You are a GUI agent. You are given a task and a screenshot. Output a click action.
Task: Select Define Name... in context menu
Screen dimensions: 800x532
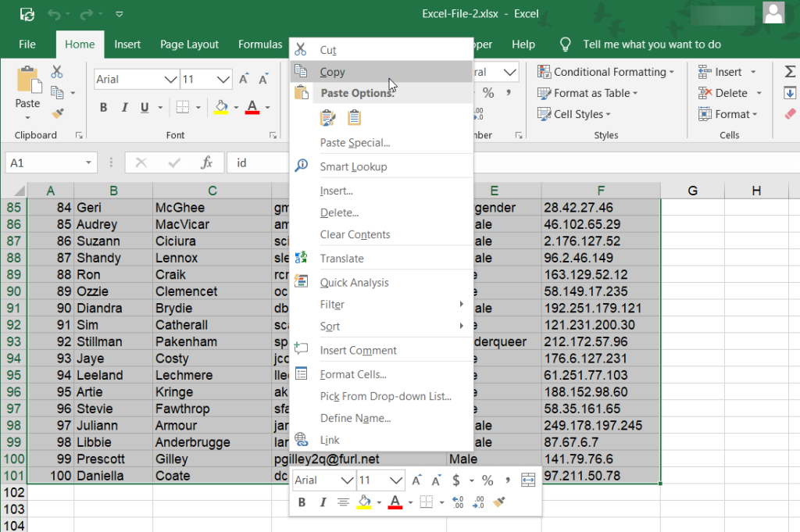(x=381, y=418)
